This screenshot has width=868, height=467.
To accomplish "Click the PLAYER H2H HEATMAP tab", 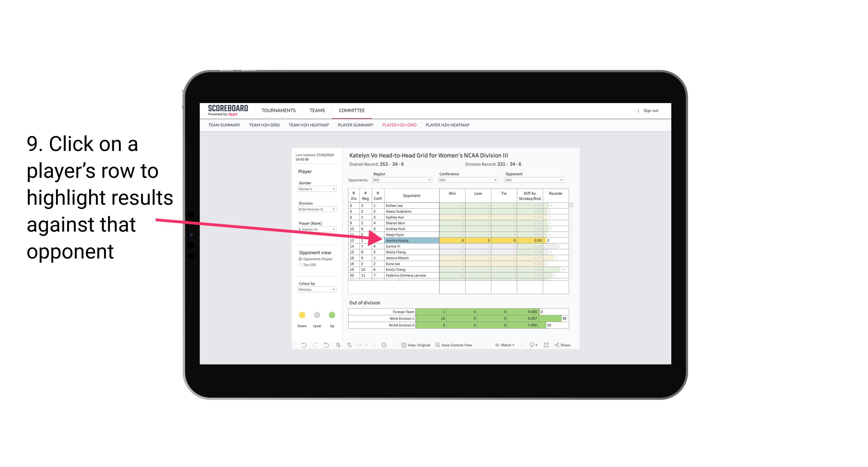I will tap(448, 125).
